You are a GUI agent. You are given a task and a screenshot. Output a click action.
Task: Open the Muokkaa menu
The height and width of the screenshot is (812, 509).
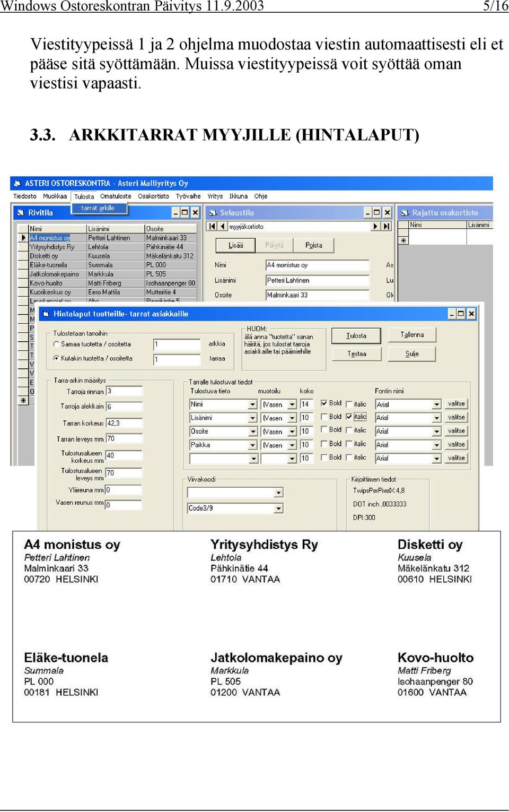click(x=55, y=196)
